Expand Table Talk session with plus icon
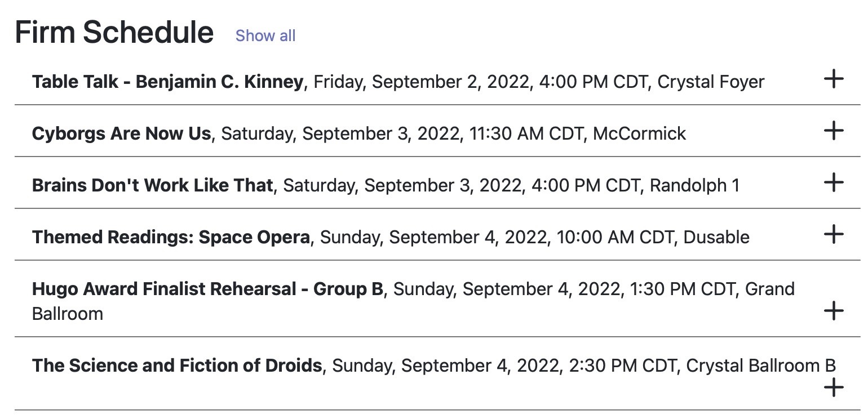 [833, 79]
